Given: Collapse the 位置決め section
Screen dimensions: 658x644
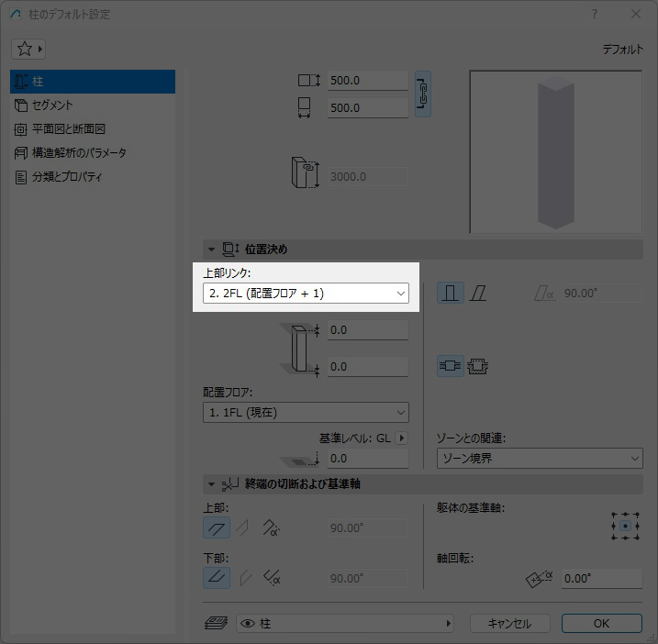Looking at the screenshot, I should [210, 250].
